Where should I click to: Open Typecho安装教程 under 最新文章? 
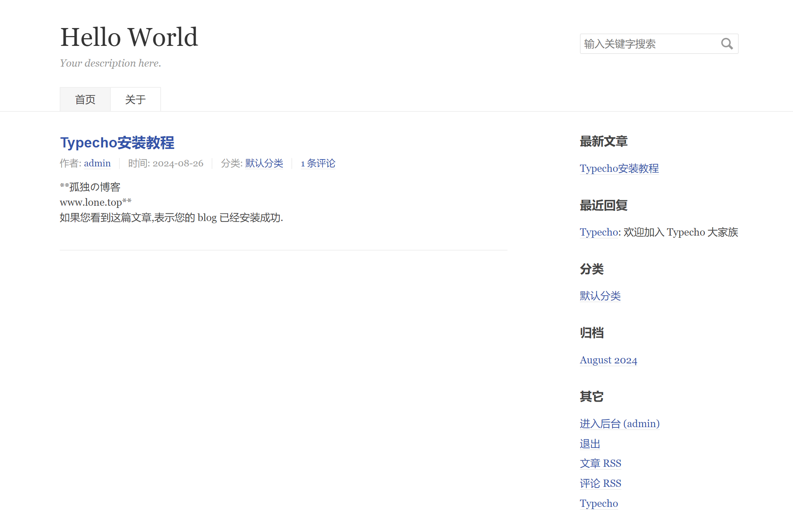click(619, 169)
